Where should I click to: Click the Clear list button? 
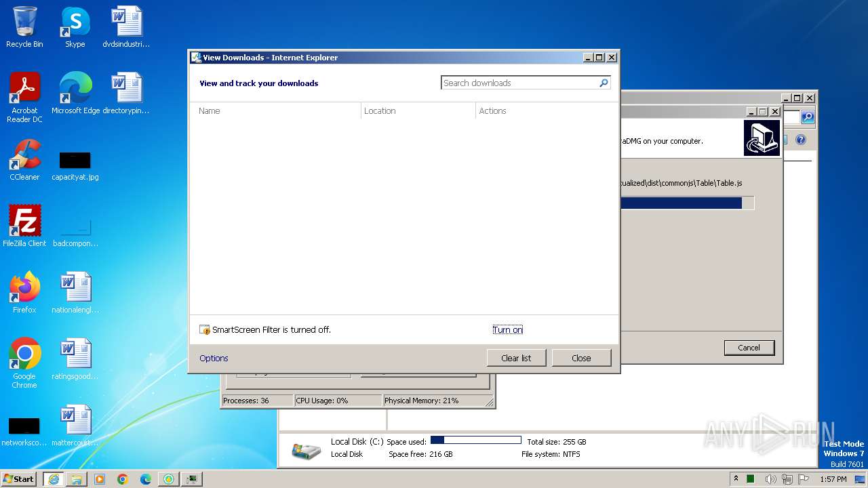click(x=516, y=358)
